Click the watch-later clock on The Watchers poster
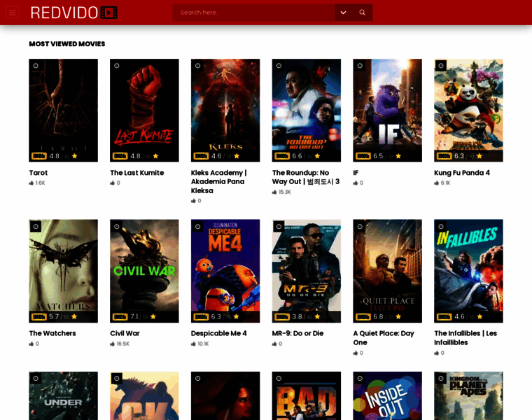 (x=36, y=226)
